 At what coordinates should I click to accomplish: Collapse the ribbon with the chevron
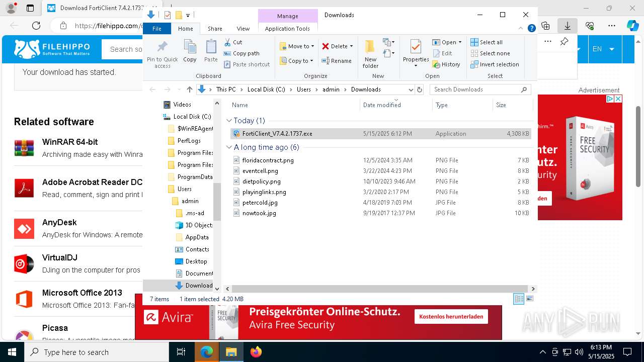521,29
